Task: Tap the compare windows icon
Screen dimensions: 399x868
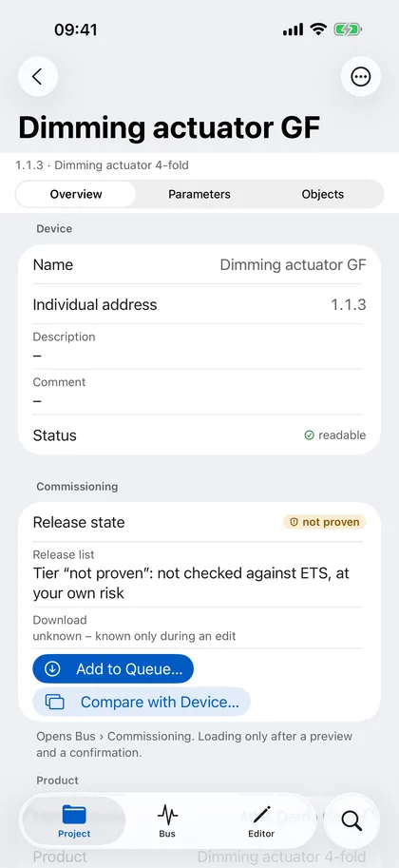Action: pos(55,702)
